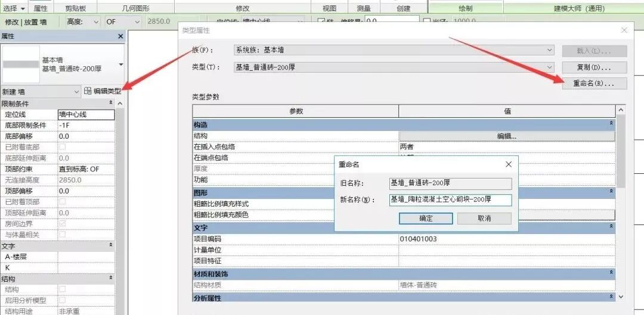Click the 定位线 value 墙中心线
The width and height of the screenshot is (644, 315).
click(86, 114)
